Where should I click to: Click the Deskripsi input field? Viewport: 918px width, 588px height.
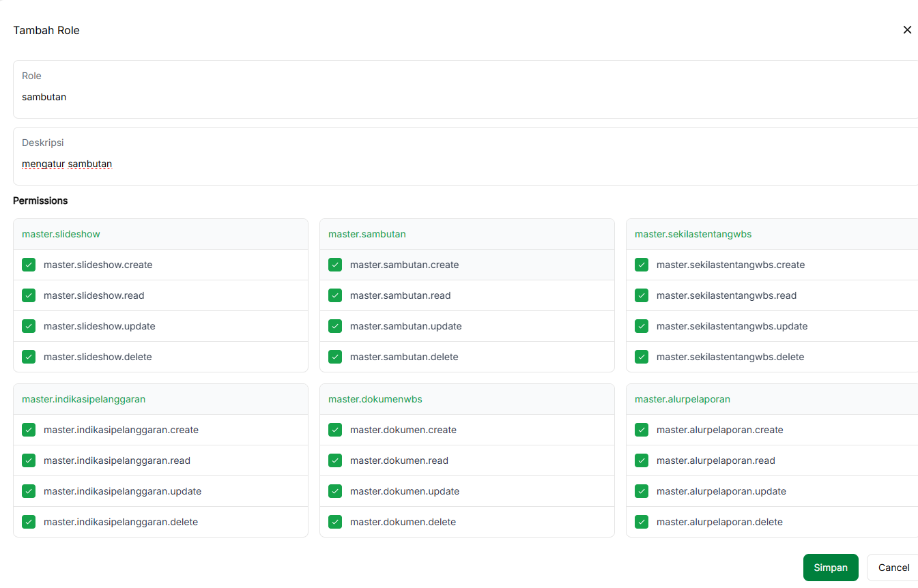464,164
